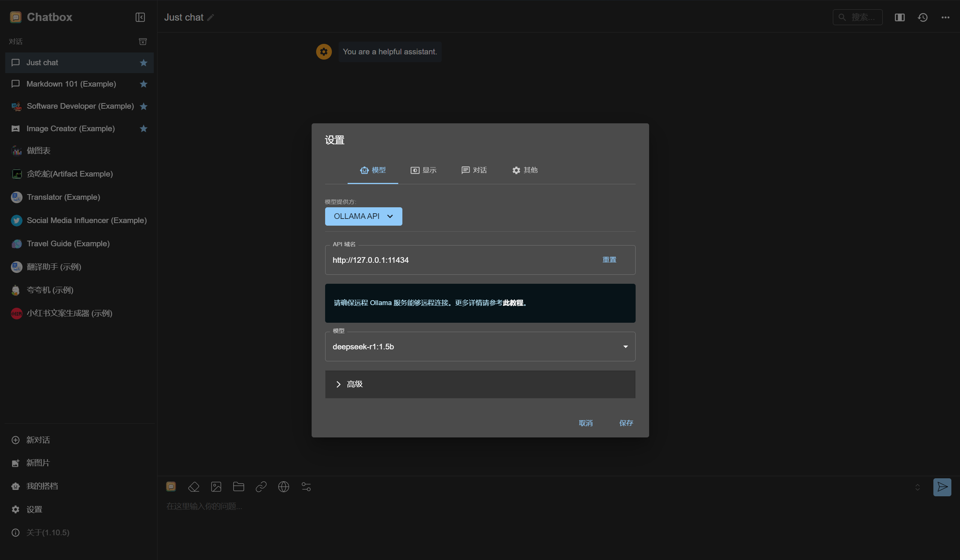Open the 此教程 tutorial link
The width and height of the screenshot is (960, 560).
coord(513,303)
